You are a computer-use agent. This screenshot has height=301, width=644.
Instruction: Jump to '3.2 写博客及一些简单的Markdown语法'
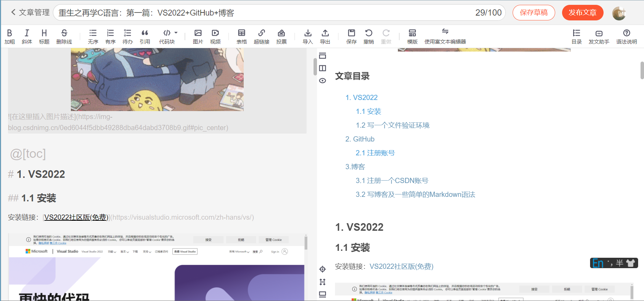click(416, 194)
